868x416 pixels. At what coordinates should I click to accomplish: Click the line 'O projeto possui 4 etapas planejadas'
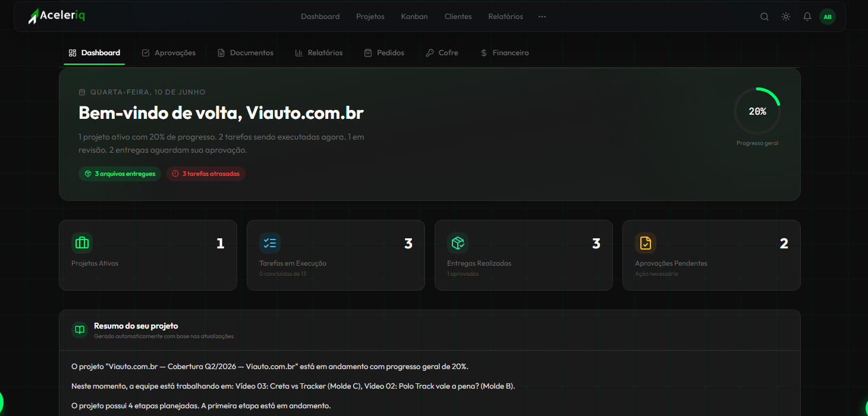(201, 406)
